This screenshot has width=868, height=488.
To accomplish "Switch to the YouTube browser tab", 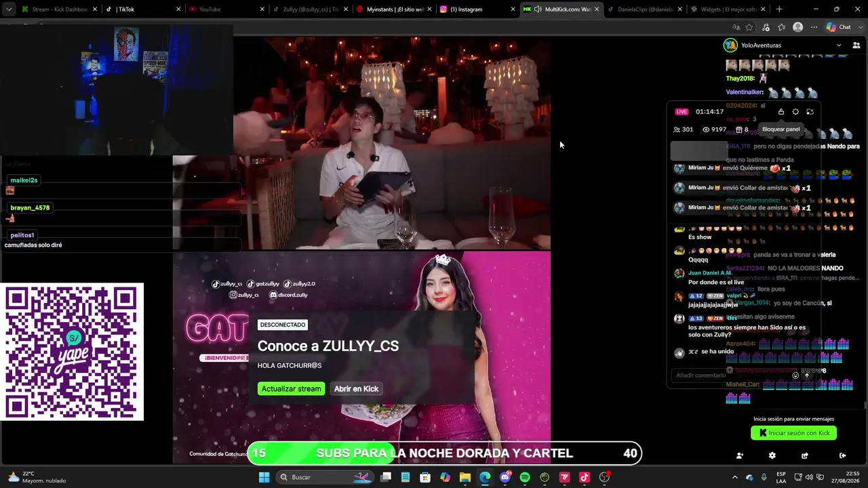I will pos(226,9).
